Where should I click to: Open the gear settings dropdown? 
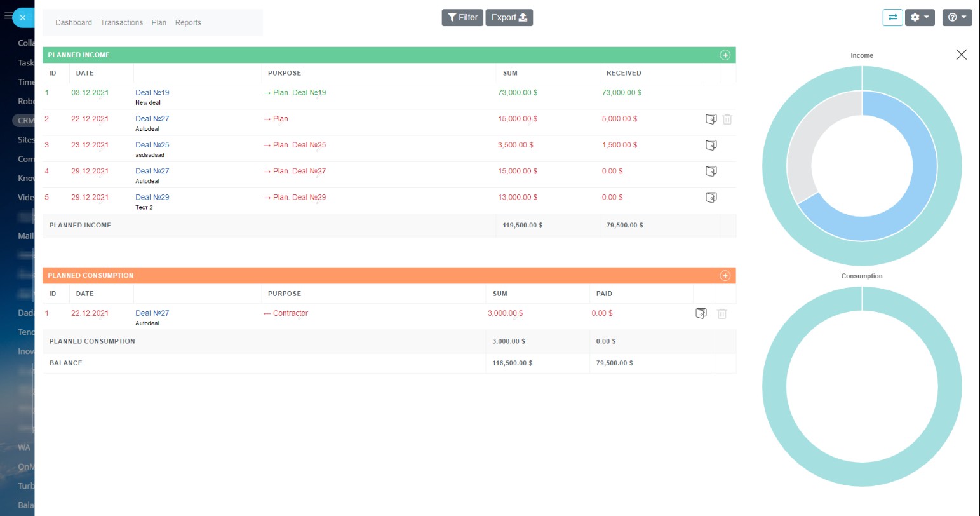[920, 18]
